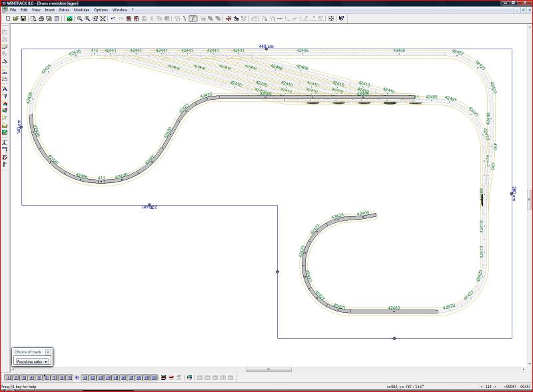
Task: Click the green 3D view icon
Action: [70, 19]
